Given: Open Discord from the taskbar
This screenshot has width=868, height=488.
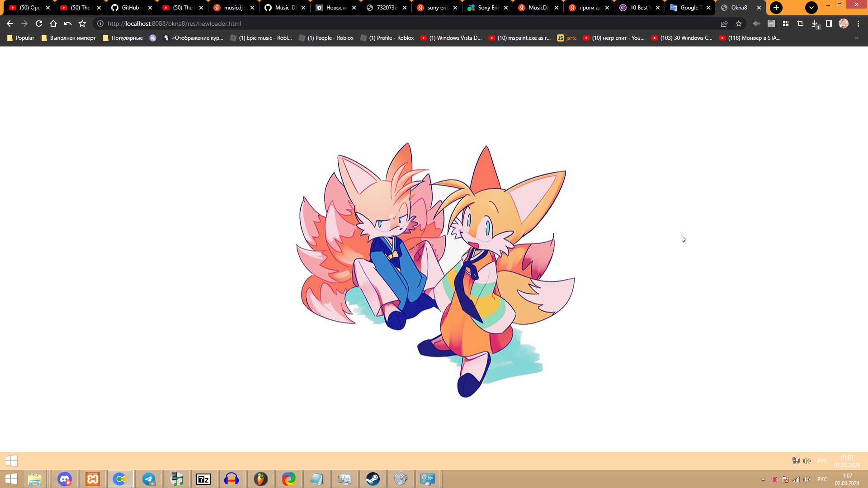Looking at the screenshot, I should tap(65, 479).
